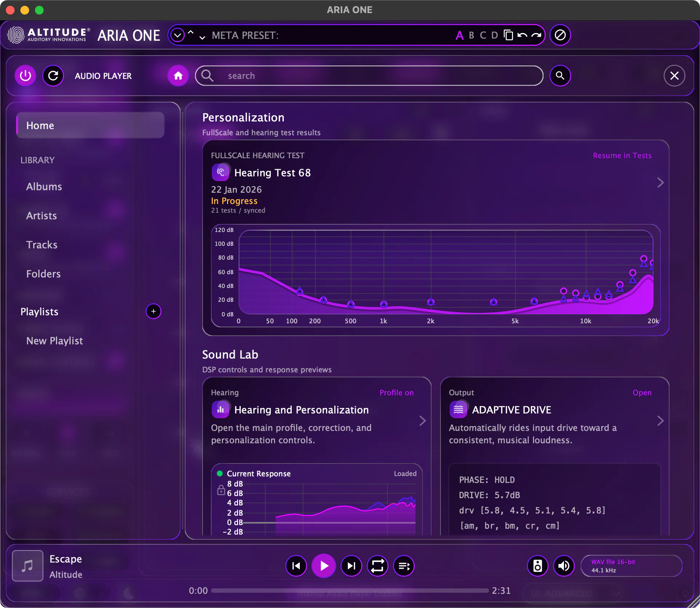Add a playlist with the plus button
Screen dimensions: 700x608
pos(154,311)
